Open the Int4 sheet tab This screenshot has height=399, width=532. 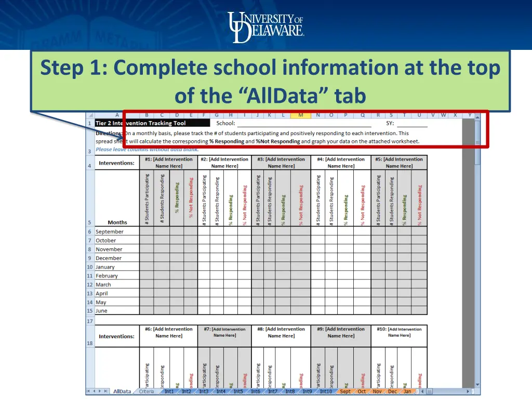pos(221,392)
